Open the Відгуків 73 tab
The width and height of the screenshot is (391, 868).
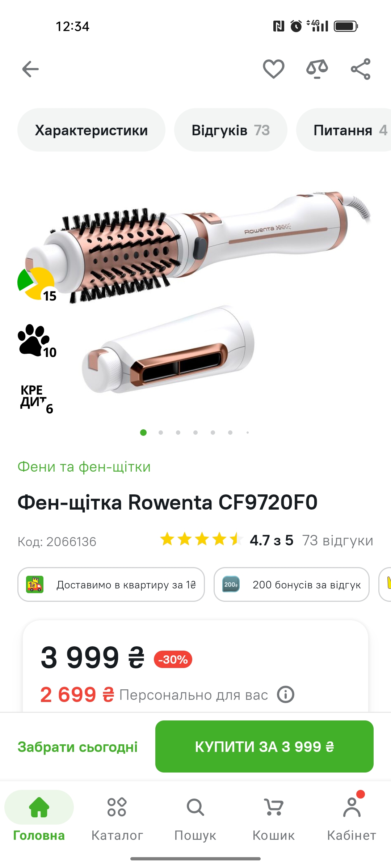(231, 130)
